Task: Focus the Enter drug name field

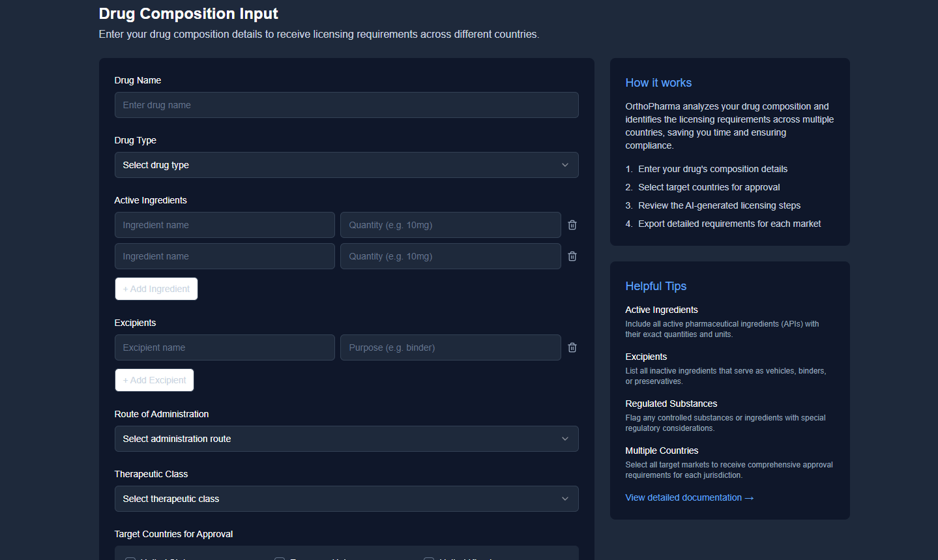Action: (x=346, y=105)
